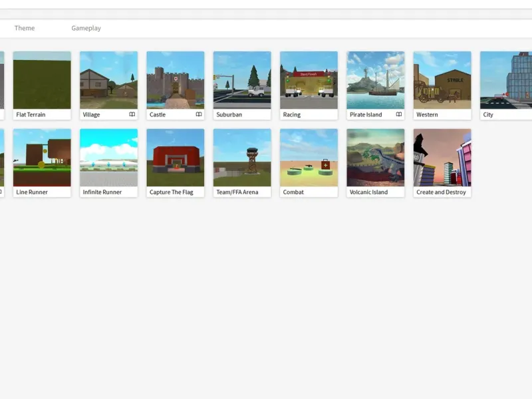This screenshot has height=399, width=532.
Task: Open the Theme tab
Action: (25, 28)
